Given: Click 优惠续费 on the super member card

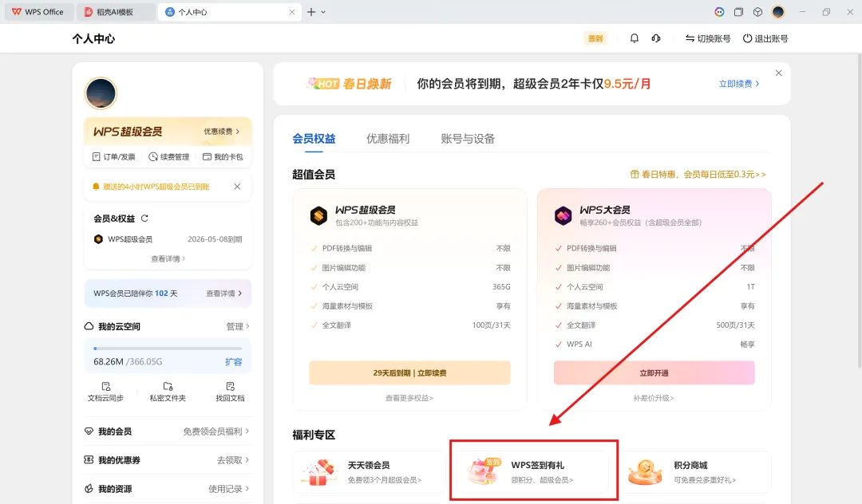Looking at the screenshot, I should click(222, 132).
